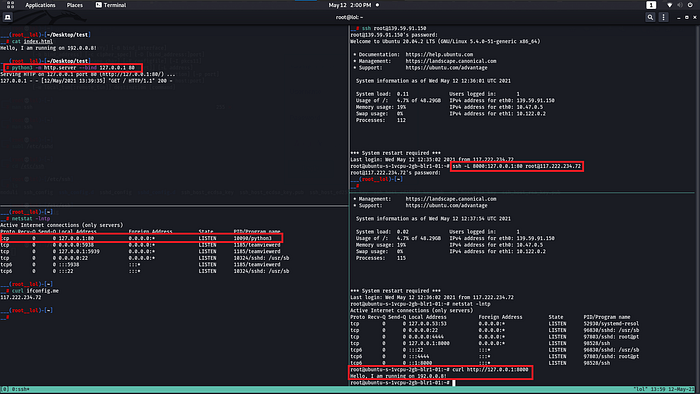This screenshot has width=700, height=394.
Task: Click the new tab icon in terminal header
Action: click(8, 17)
